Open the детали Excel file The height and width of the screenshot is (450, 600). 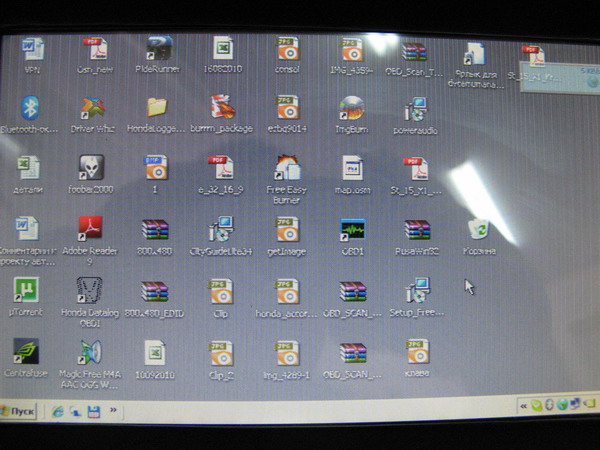28,168
